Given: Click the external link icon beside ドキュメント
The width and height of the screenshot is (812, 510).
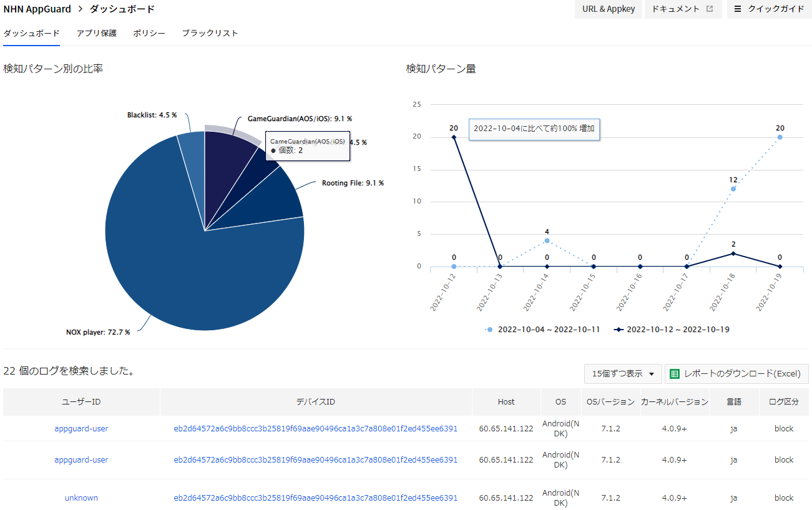Looking at the screenshot, I should [709, 9].
